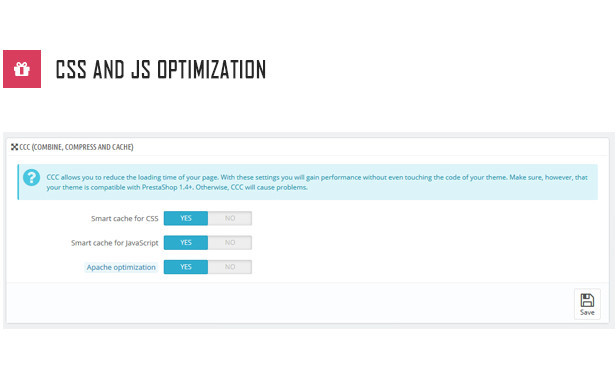This screenshot has height=388, width=616.
Task: Click the Smart cache for CSS label
Action: point(125,218)
